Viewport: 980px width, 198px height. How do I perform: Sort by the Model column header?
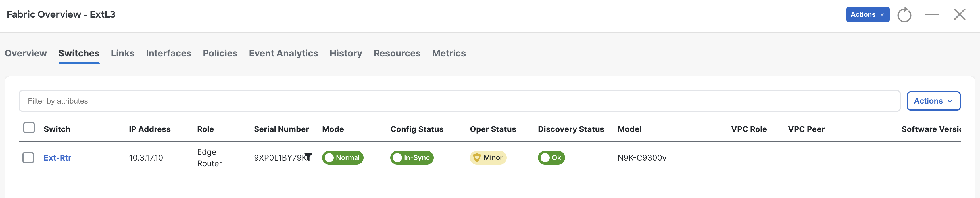[x=629, y=129]
